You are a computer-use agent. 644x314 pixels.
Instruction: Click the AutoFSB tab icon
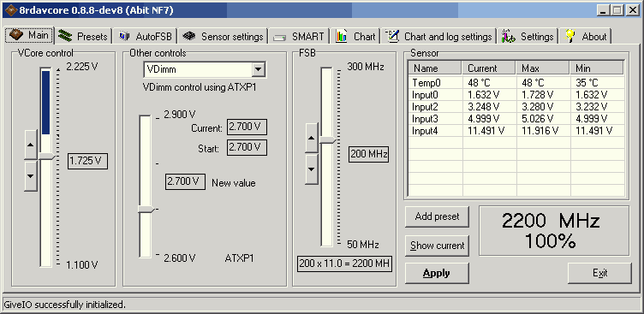coord(124,36)
